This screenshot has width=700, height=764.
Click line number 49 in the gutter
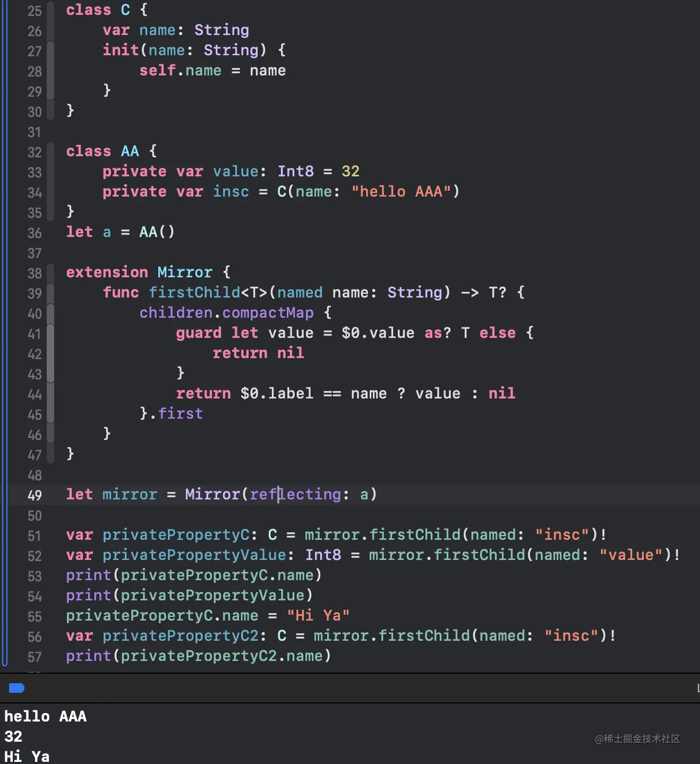(x=35, y=495)
